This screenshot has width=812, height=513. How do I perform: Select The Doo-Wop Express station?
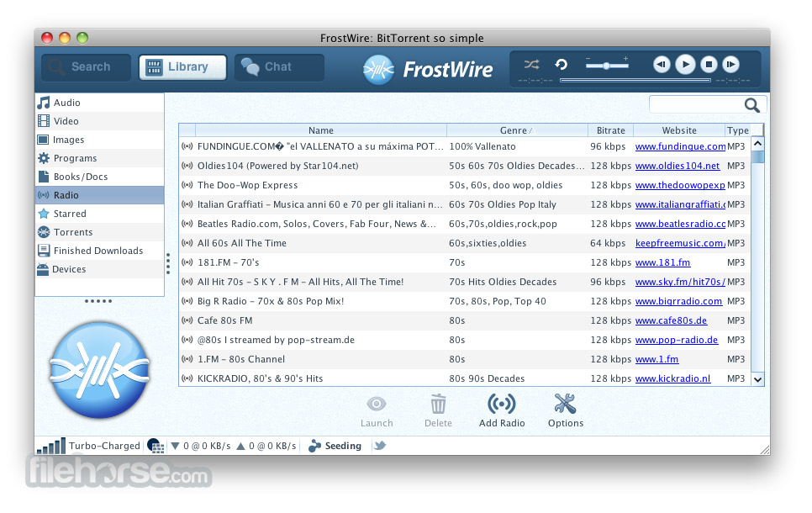465,186
